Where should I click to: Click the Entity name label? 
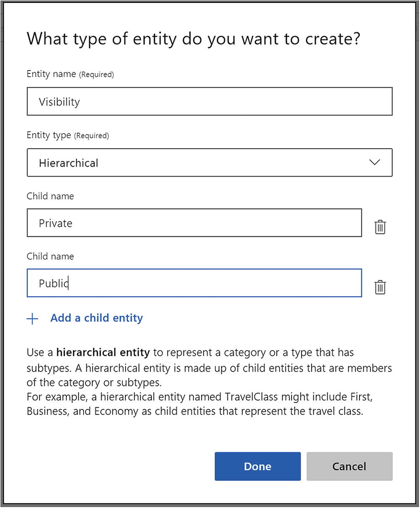pyautogui.click(x=51, y=74)
